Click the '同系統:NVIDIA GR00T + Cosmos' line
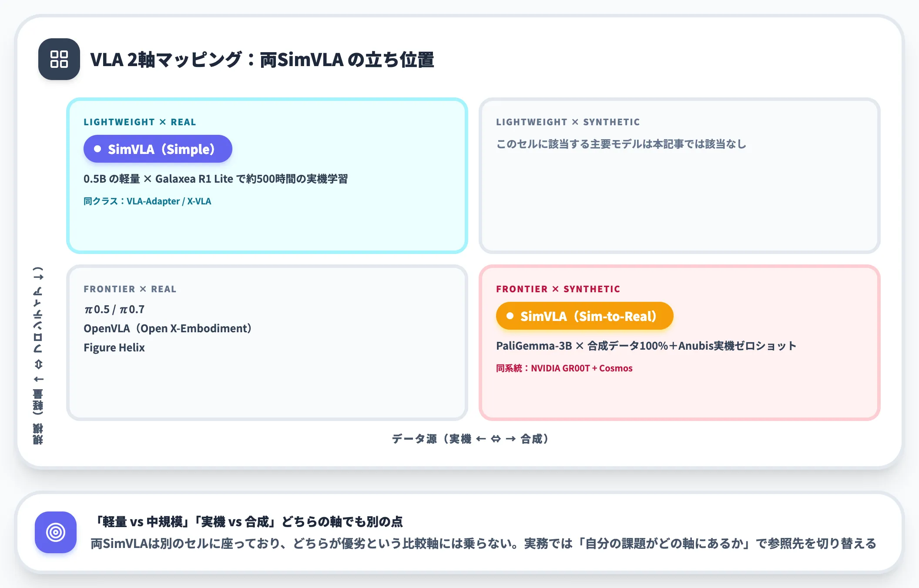The width and height of the screenshot is (919, 588). click(x=564, y=368)
